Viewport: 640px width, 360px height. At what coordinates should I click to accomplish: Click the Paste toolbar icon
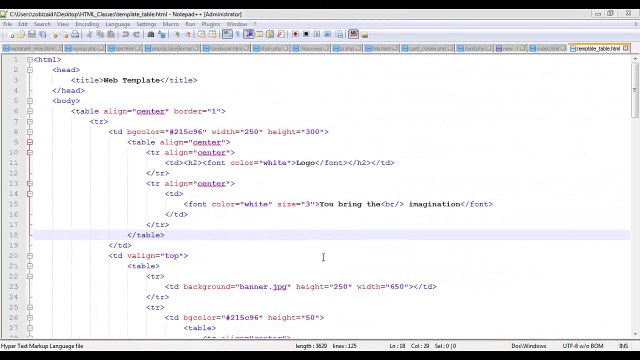tap(111, 35)
